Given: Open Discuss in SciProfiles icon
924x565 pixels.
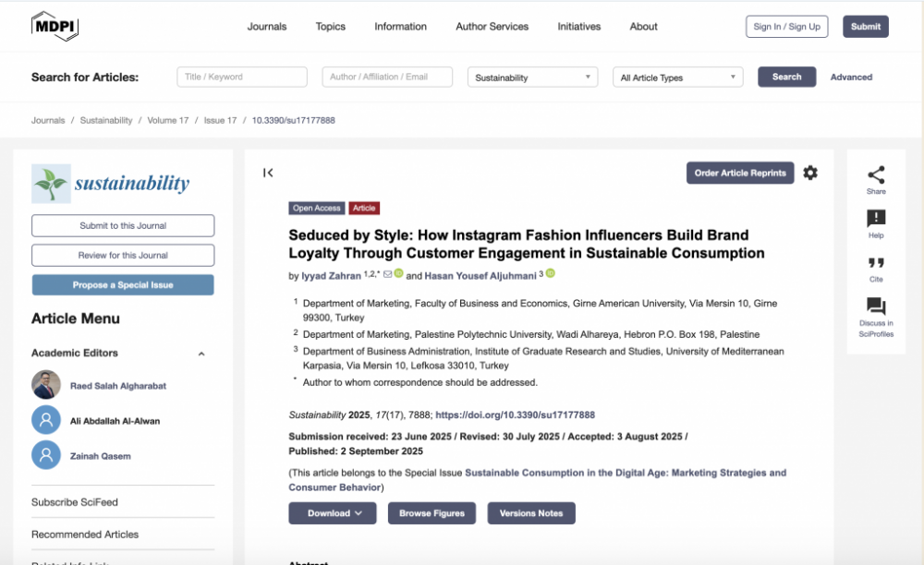Looking at the screenshot, I should tap(875, 307).
